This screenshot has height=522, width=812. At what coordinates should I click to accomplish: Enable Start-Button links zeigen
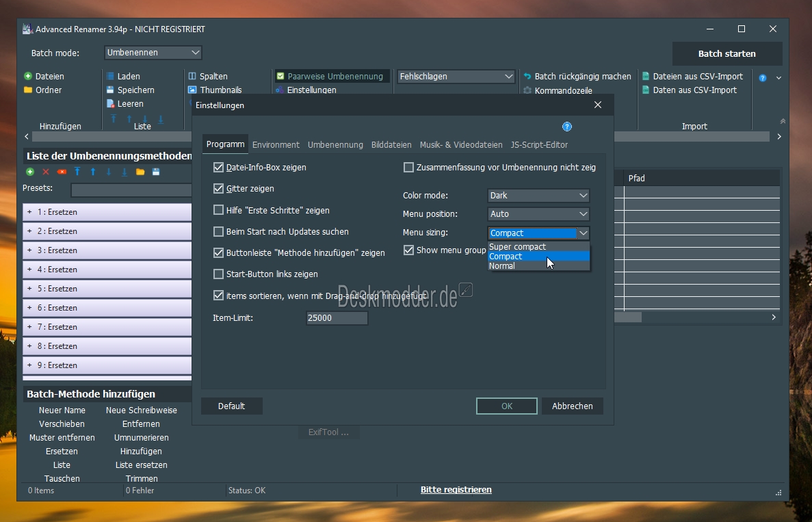coord(218,274)
